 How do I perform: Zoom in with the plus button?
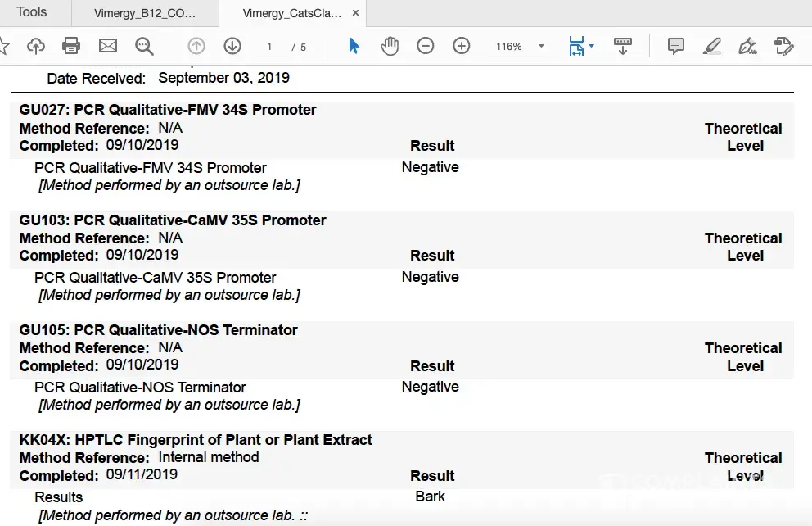[x=462, y=46]
